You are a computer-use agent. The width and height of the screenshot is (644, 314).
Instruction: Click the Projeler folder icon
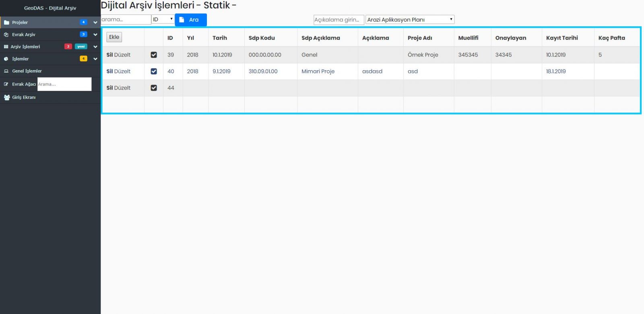coord(6,23)
